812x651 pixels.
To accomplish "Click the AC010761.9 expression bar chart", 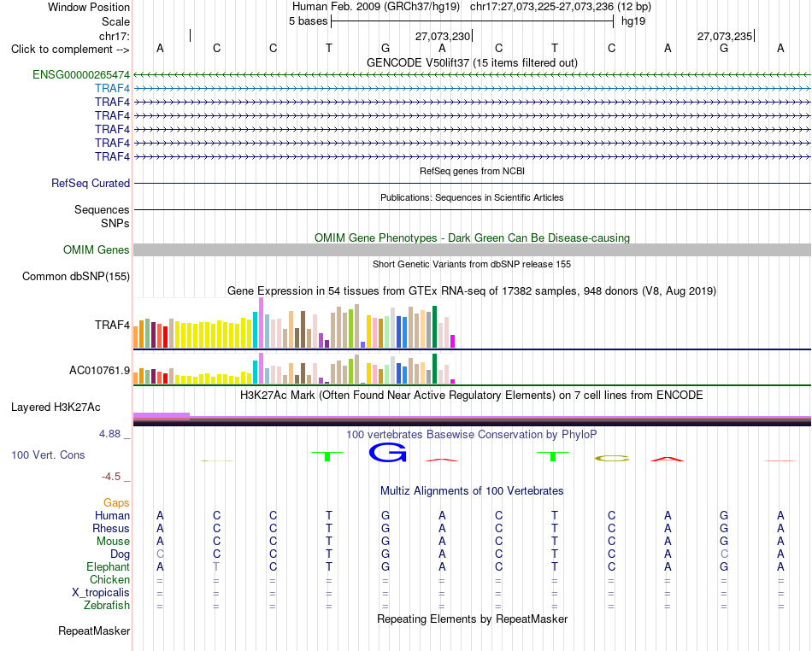I will tap(295, 368).
